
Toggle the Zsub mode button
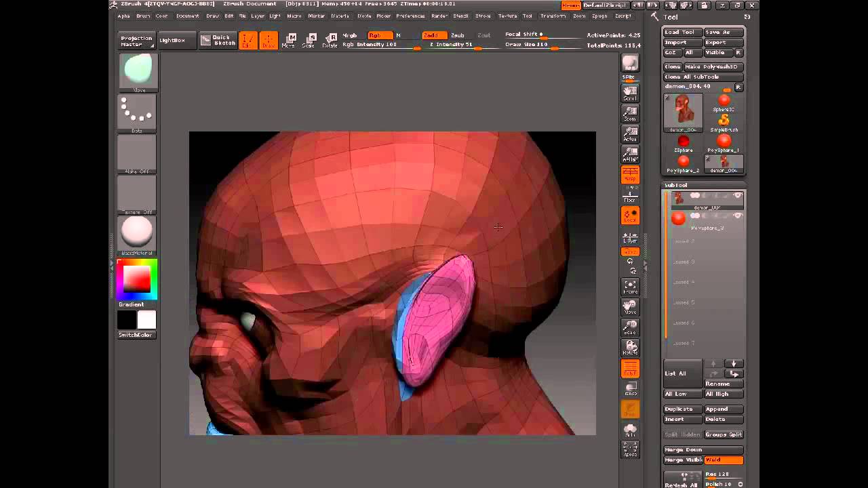click(x=458, y=35)
